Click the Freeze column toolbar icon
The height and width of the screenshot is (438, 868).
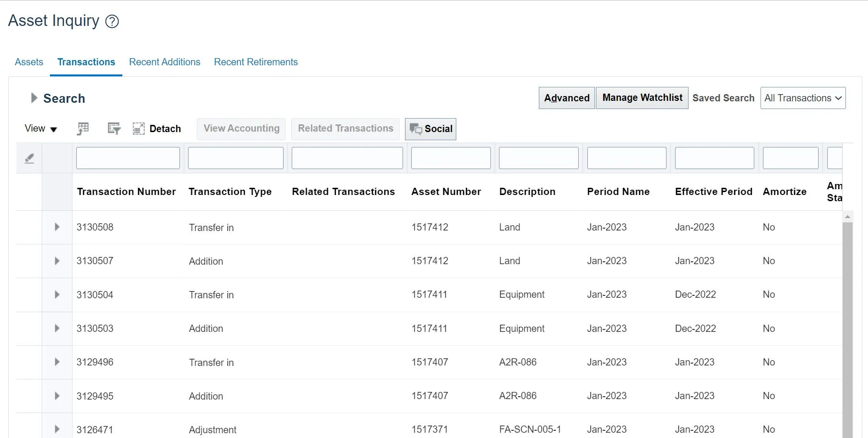[83, 128]
